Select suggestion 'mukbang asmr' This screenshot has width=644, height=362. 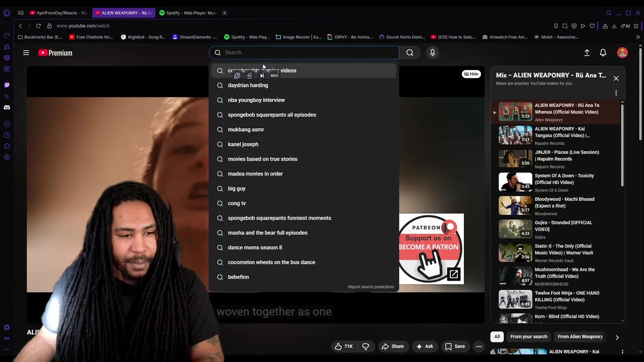coord(304,130)
